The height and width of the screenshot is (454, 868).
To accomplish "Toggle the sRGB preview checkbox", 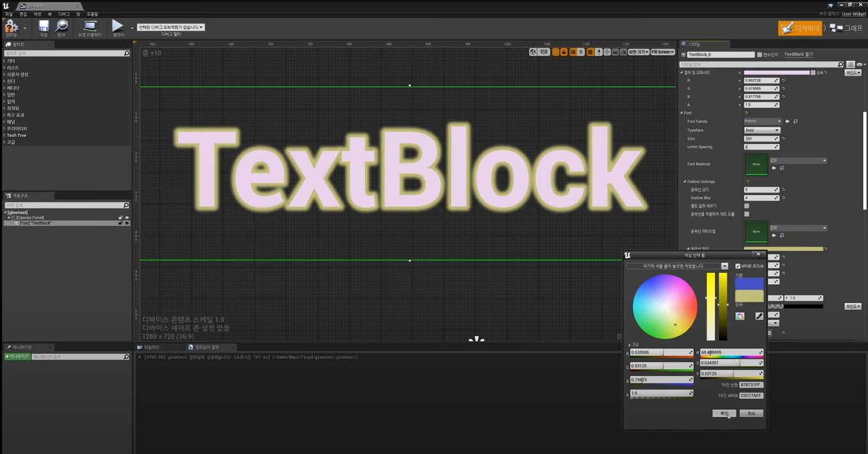I will coord(738,267).
